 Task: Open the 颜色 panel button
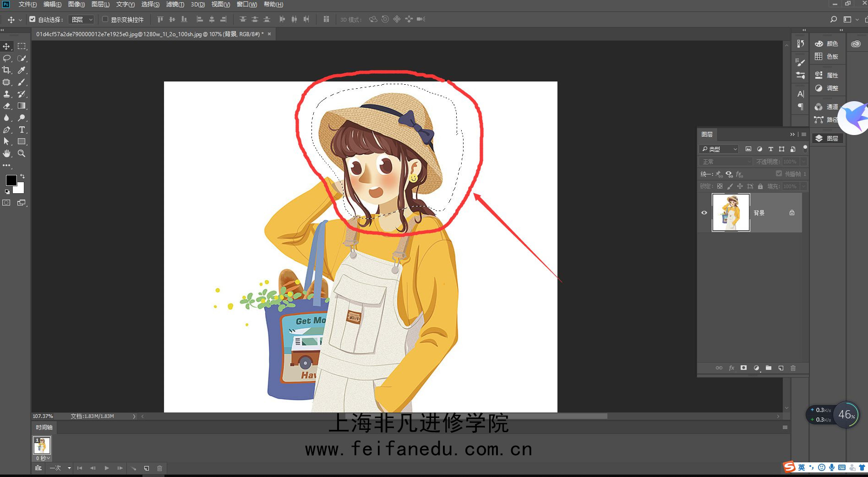click(827, 43)
